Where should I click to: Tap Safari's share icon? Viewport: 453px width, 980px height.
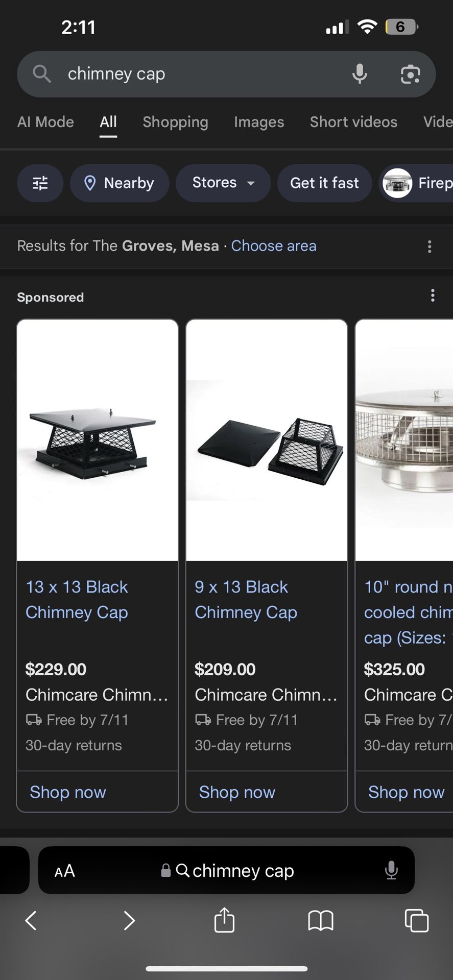[224, 920]
